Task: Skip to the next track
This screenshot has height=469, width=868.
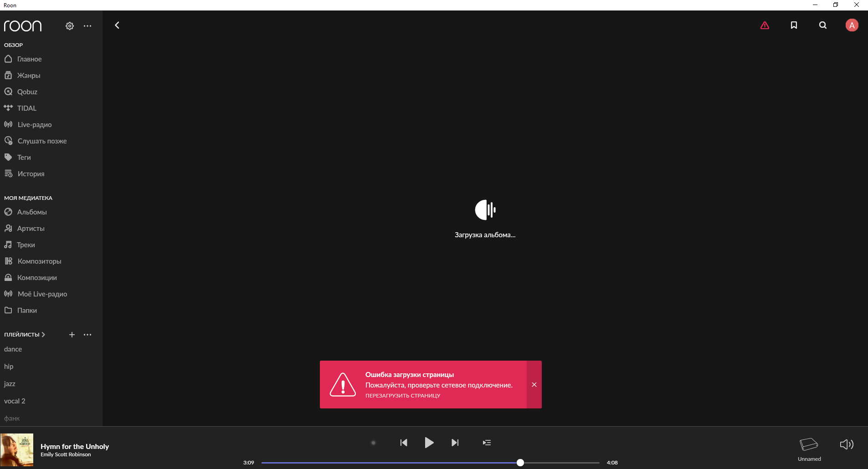Action: click(x=455, y=443)
